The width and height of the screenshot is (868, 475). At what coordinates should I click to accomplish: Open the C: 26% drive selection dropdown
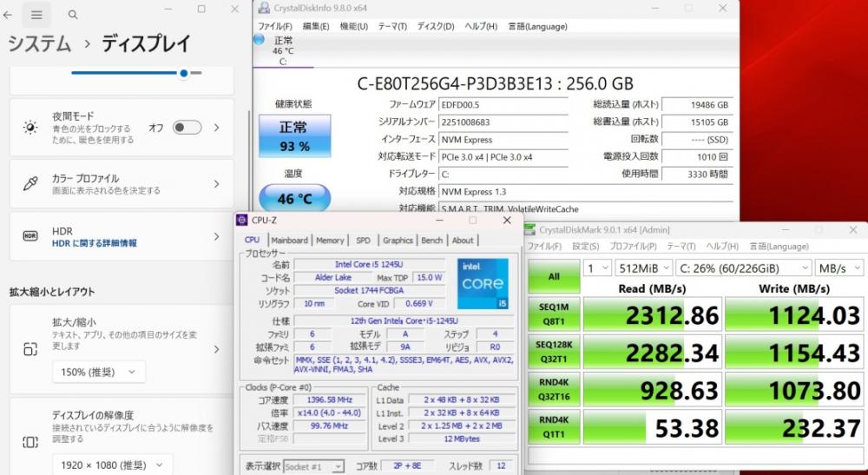pos(744,268)
